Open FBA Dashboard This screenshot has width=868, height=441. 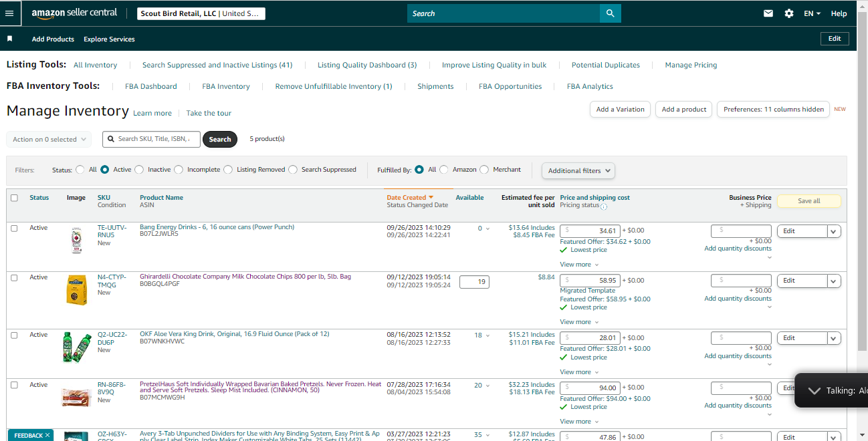151,86
